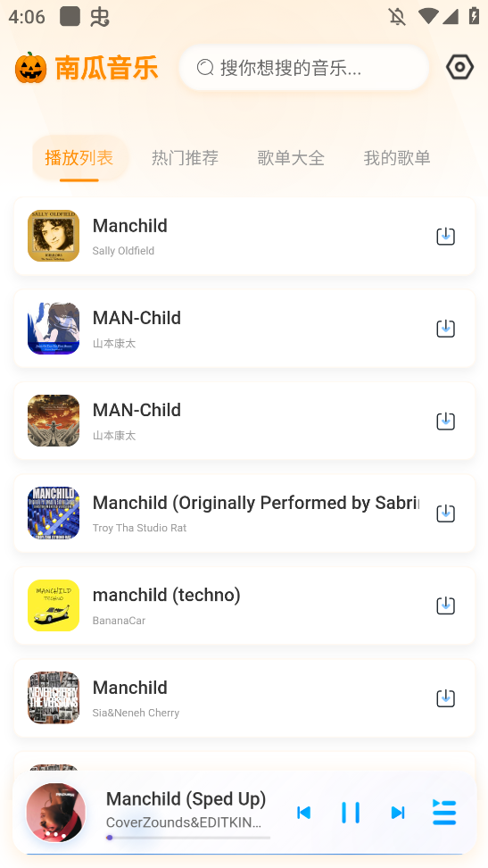This screenshot has height=868, width=488.
Task: Tap the yellow techno album artwork
Action: (x=54, y=605)
